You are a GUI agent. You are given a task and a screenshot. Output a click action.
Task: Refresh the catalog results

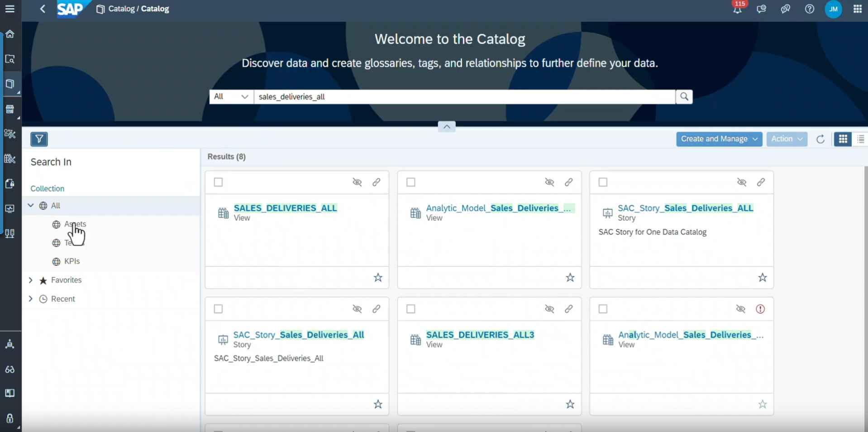tap(820, 139)
